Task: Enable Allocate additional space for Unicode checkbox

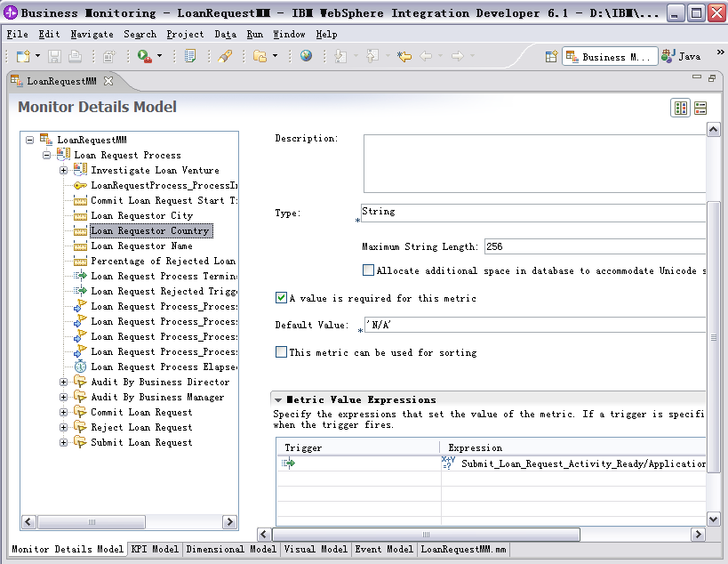Action: (x=368, y=270)
